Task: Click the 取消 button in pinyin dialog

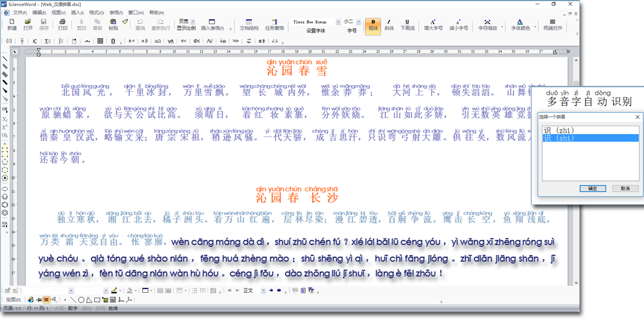Action: point(625,188)
